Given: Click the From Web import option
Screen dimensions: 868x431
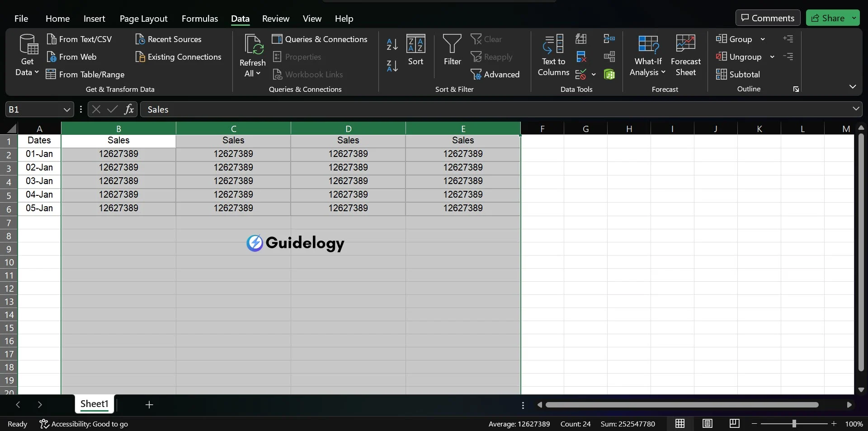Looking at the screenshot, I should click(x=71, y=57).
